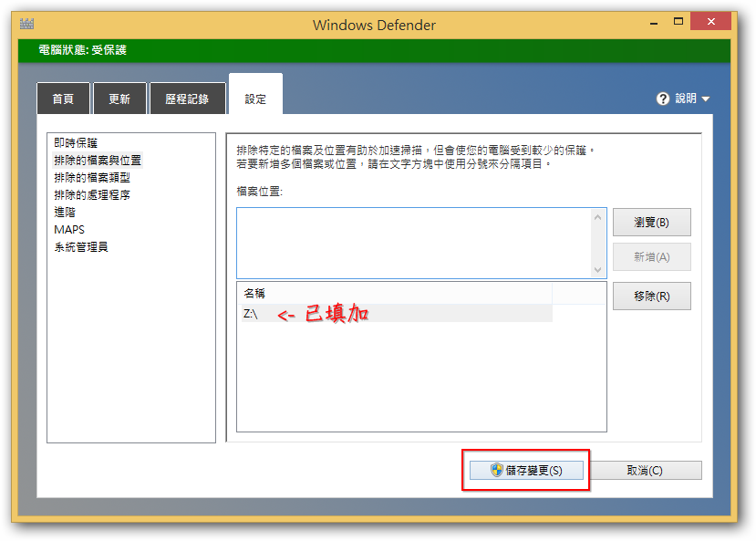Expand the 說明 dropdown arrow
Image resolution: width=756 pixels, height=541 pixels.
pyautogui.click(x=705, y=99)
